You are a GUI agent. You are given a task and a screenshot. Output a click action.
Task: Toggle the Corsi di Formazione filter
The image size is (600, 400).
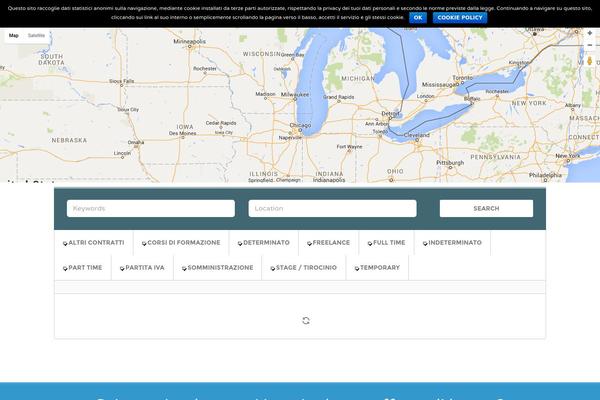181,243
